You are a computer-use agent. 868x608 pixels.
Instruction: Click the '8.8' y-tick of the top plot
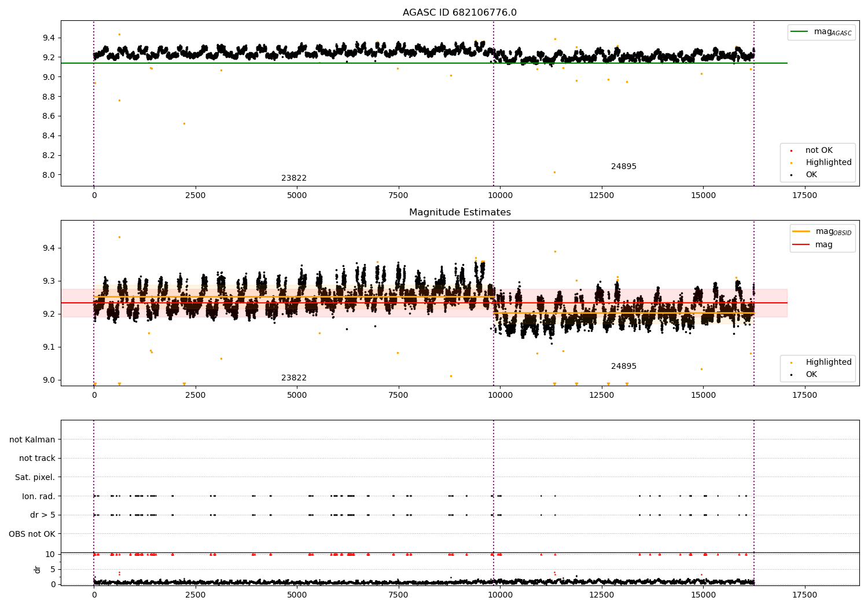pyautogui.click(x=49, y=97)
